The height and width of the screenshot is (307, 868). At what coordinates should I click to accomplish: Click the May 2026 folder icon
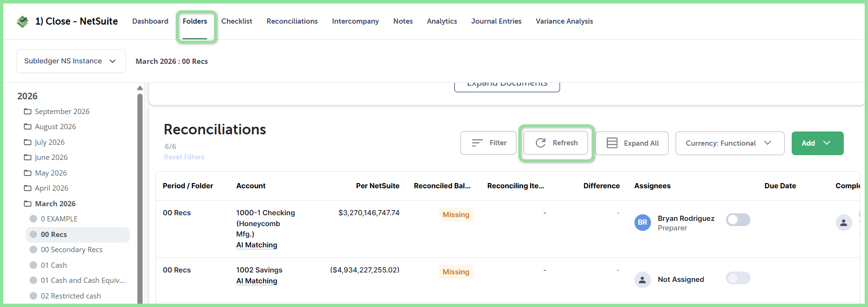(x=28, y=173)
